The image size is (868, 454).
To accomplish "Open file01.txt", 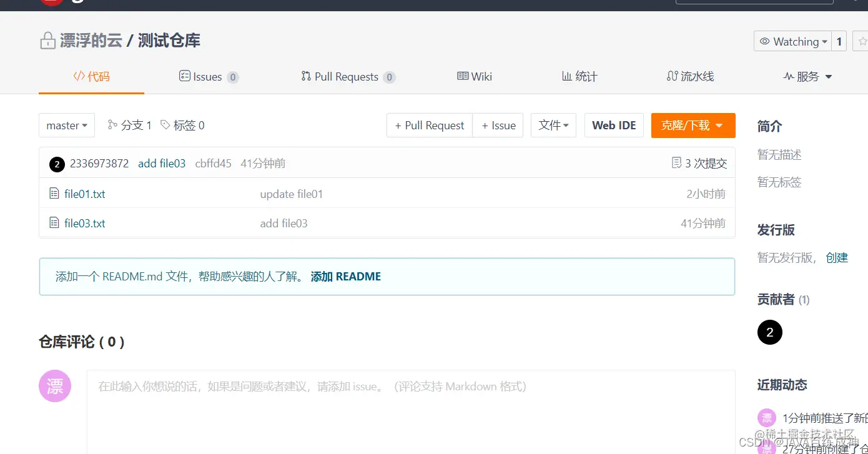I will [x=85, y=194].
